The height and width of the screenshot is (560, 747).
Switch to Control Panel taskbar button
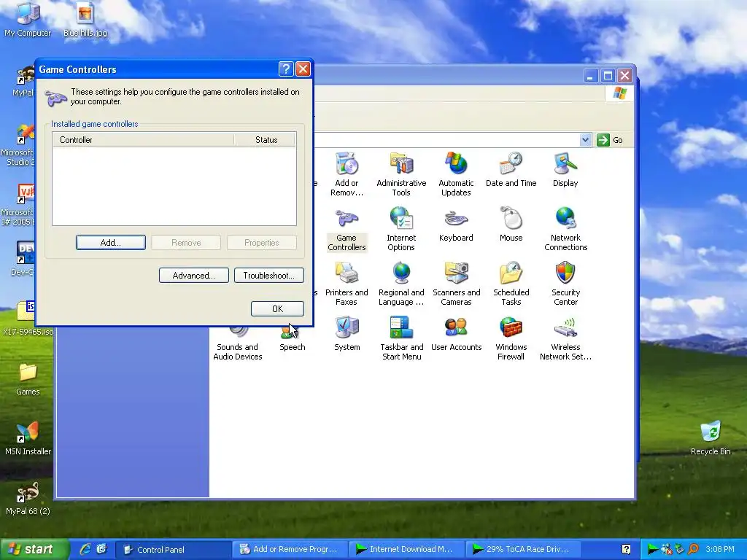pos(174,549)
